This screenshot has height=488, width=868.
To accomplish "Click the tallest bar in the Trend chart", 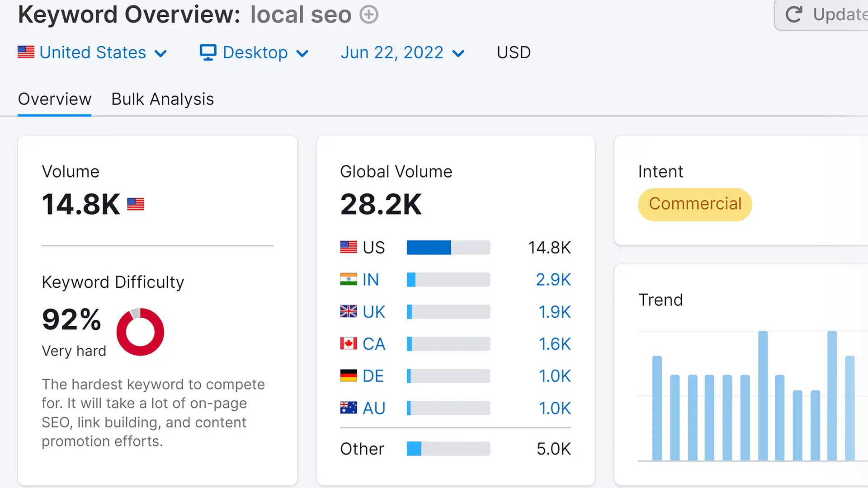I will point(763,395).
